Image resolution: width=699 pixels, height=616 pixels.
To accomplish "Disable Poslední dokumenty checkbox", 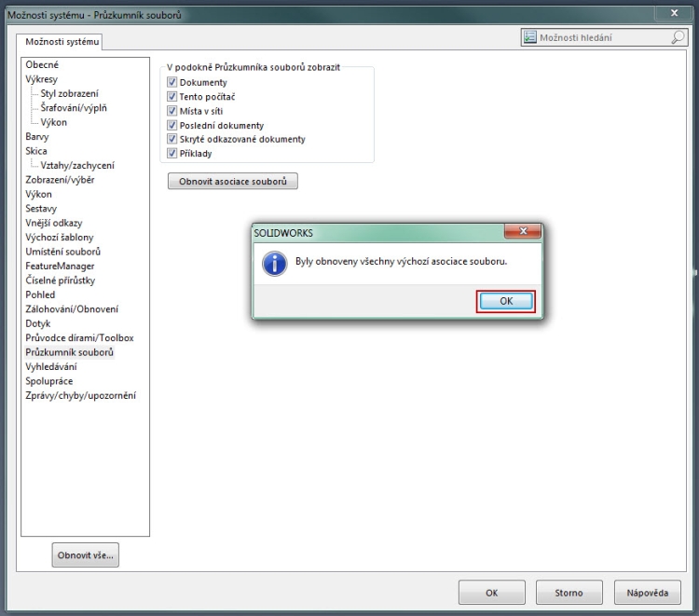I will click(x=171, y=125).
